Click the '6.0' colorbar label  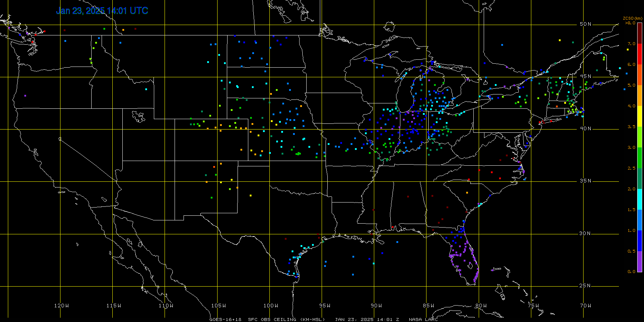pos(631,64)
